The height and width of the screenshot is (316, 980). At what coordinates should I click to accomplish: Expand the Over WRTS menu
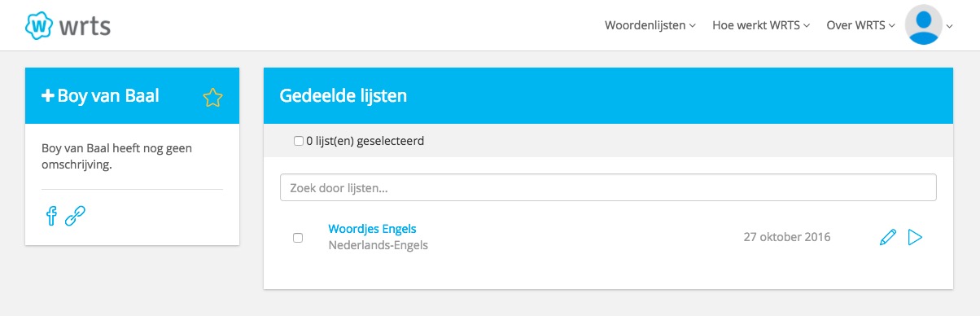861,25
